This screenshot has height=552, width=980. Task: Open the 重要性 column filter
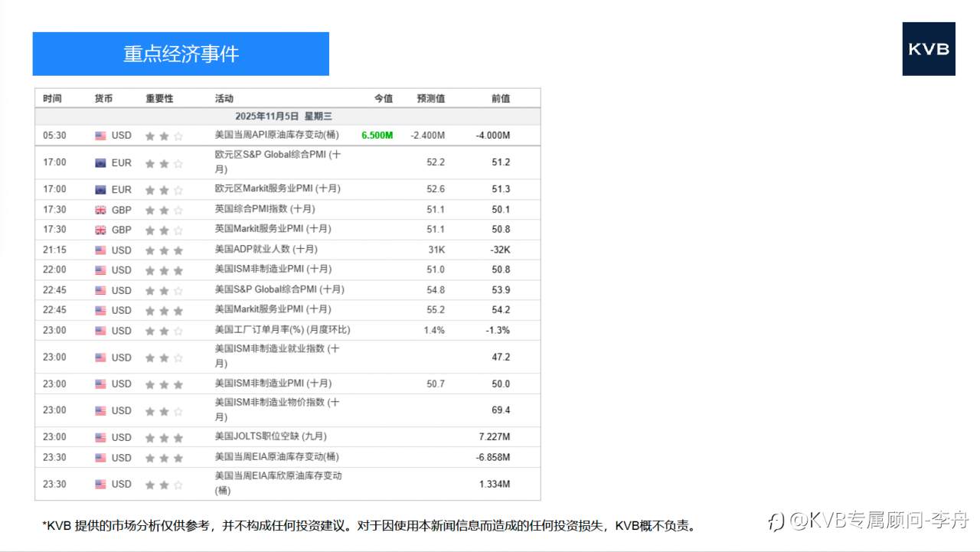[x=157, y=98]
